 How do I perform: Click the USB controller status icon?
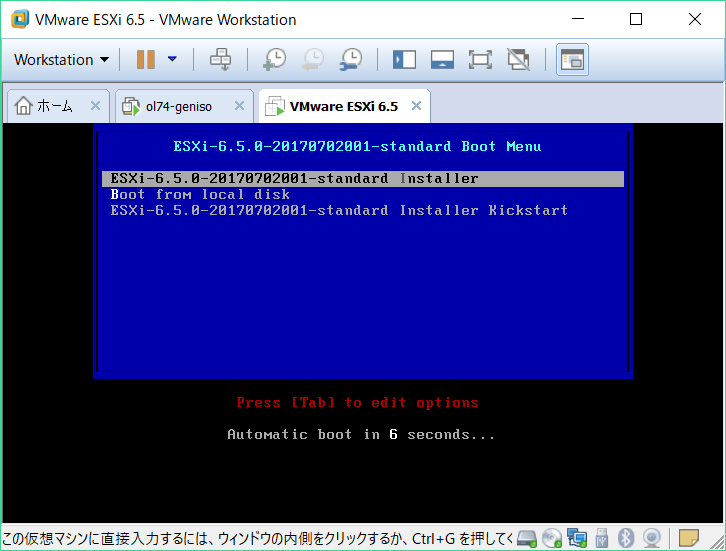[601, 538]
